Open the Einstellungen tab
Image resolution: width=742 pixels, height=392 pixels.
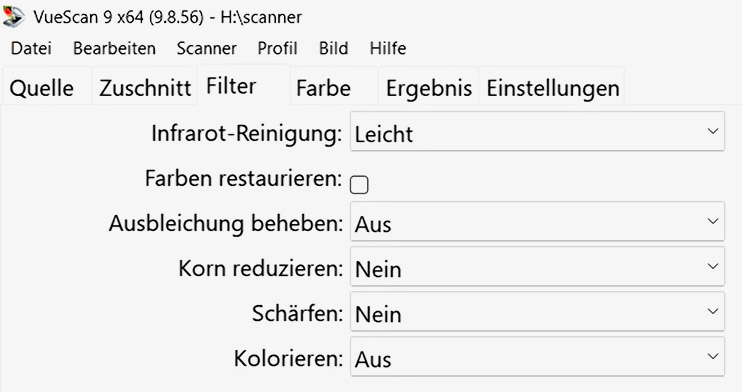coord(552,86)
